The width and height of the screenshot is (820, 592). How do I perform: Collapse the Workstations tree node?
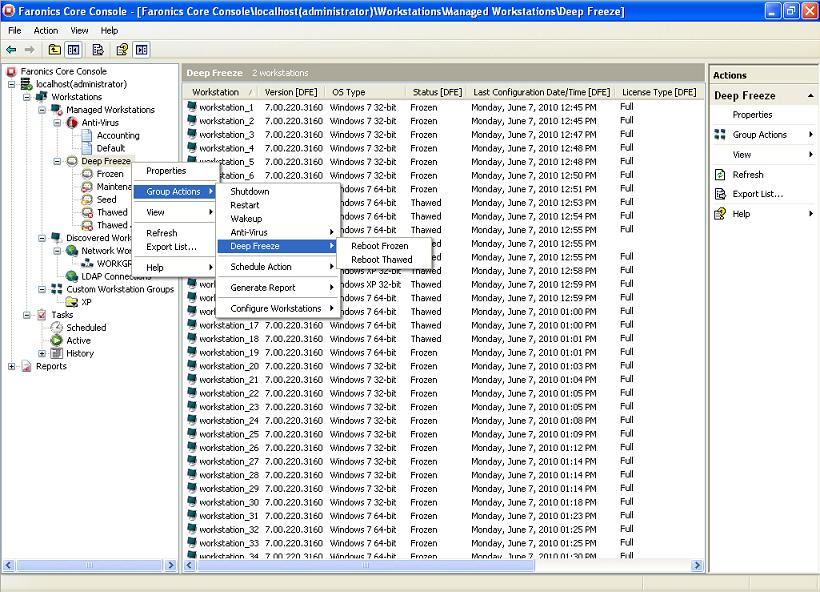tap(27, 97)
